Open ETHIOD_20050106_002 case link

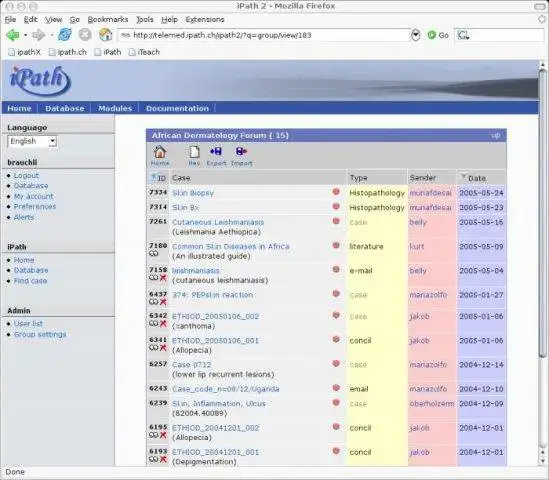[215, 316]
